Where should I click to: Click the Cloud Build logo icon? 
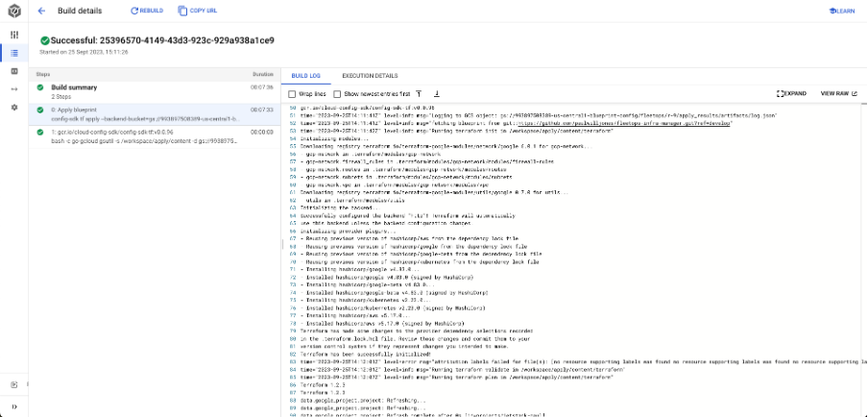click(x=13, y=11)
